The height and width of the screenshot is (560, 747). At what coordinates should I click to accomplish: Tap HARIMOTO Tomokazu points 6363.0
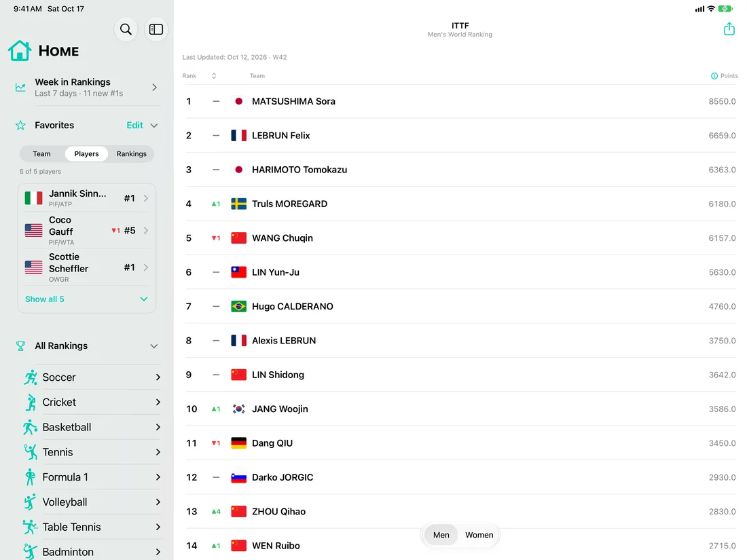(722, 170)
